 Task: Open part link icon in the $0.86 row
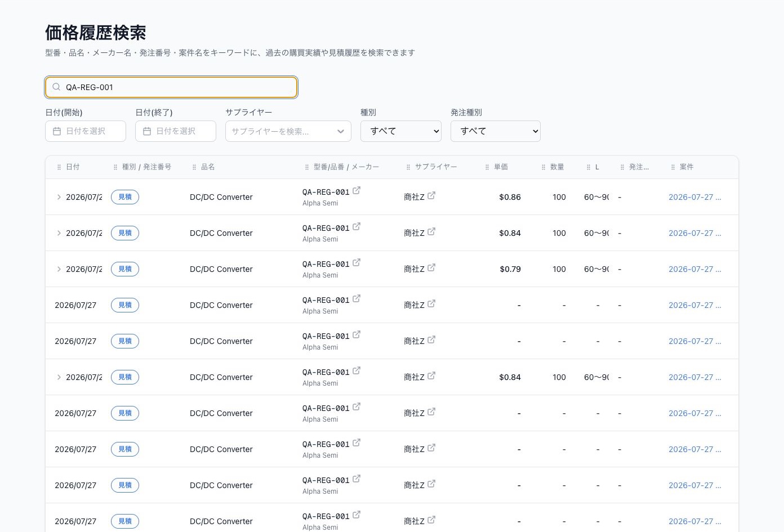357,191
